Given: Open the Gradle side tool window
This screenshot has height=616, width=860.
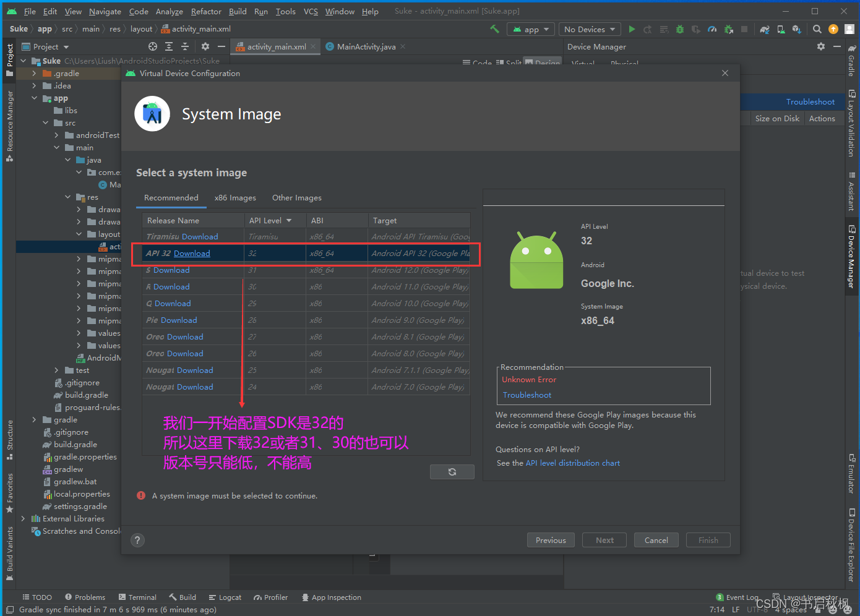Looking at the screenshot, I should (x=852, y=60).
